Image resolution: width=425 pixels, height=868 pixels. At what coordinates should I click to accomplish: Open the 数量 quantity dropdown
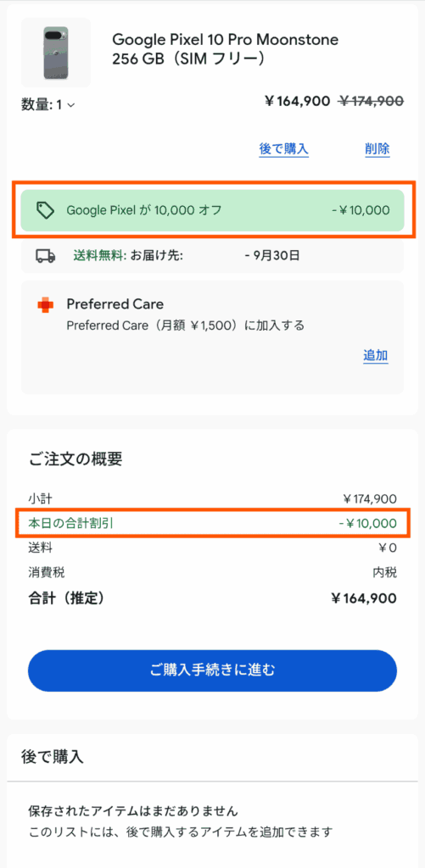click(x=48, y=104)
